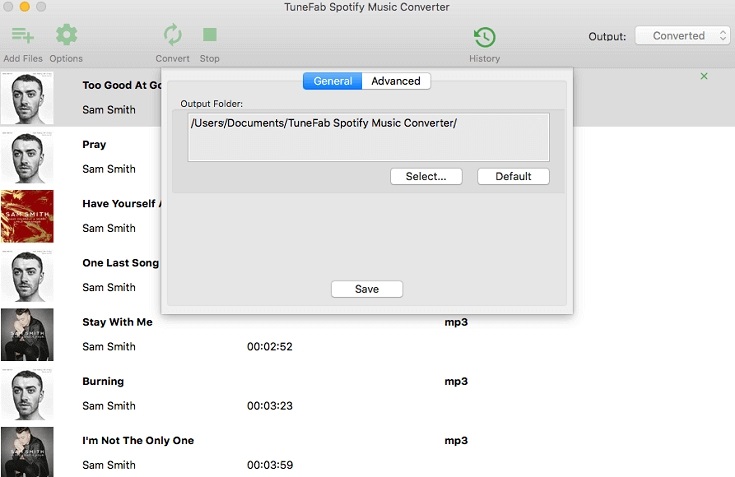Viewport: 735px width, 477px height.
Task: Click the I'm Not The Only One thumbnail
Action: click(x=27, y=452)
